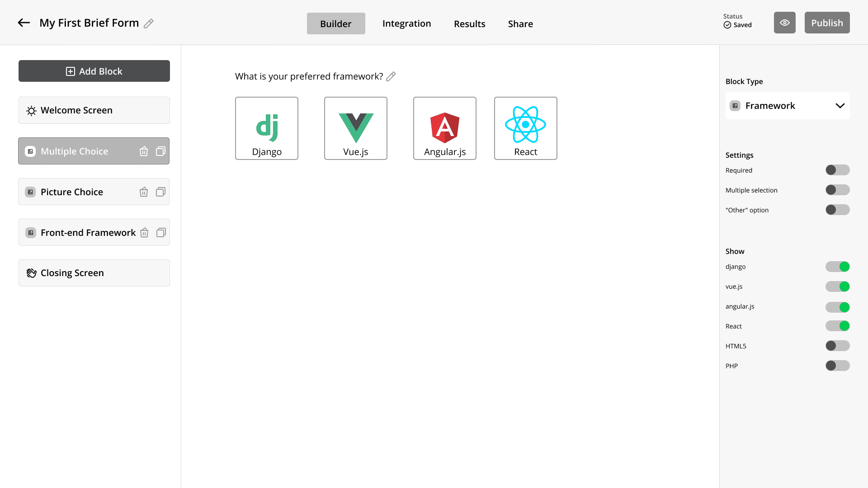Screen dimensions: 868x488
Task: Edit the question text pencil icon
Action: 391,76
